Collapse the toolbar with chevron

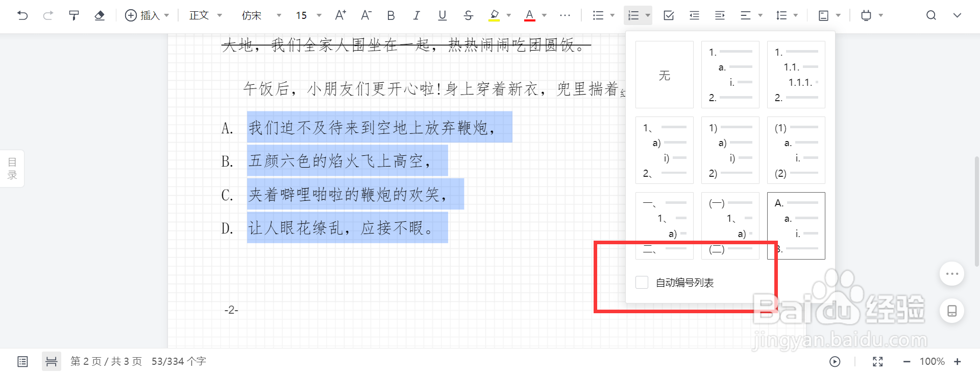957,15
